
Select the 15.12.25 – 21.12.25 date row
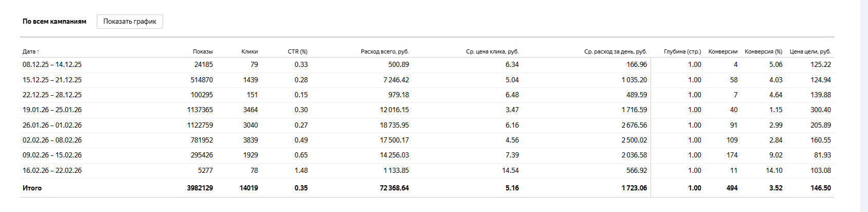[x=52, y=80]
